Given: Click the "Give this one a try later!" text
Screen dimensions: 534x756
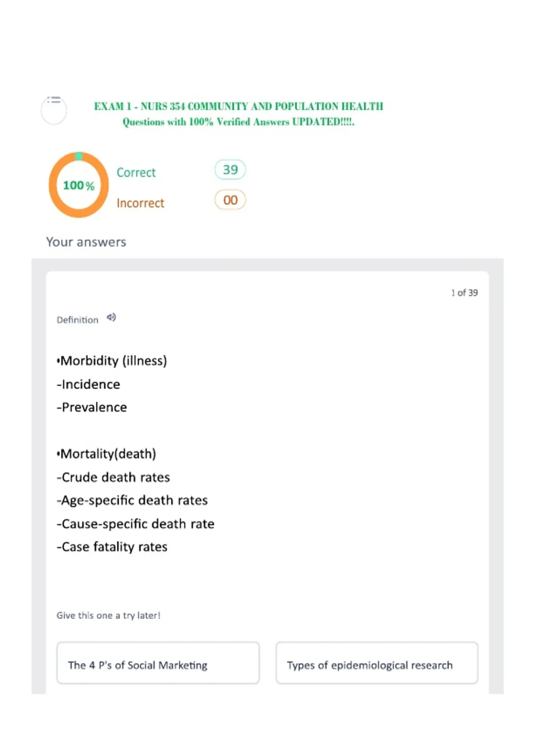Looking at the screenshot, I should [108, 615].
